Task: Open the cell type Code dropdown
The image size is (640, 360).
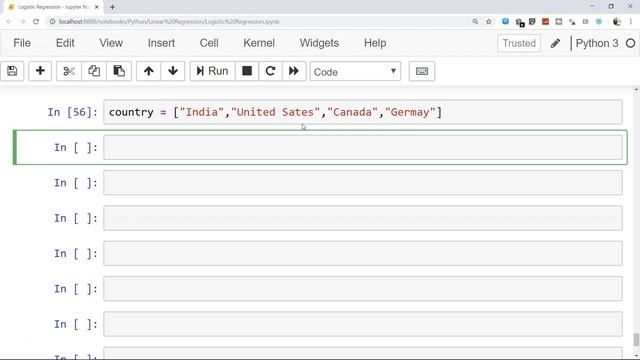Action: [355, 72]
